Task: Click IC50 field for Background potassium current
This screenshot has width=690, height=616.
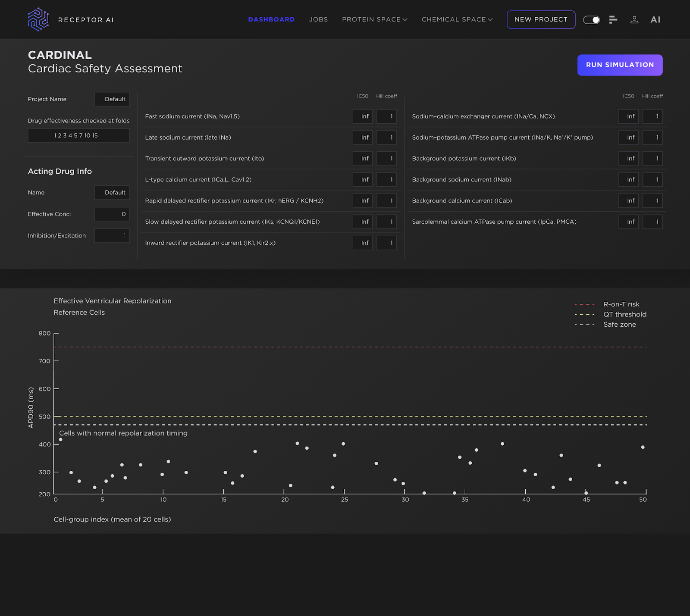Action: 628,159
